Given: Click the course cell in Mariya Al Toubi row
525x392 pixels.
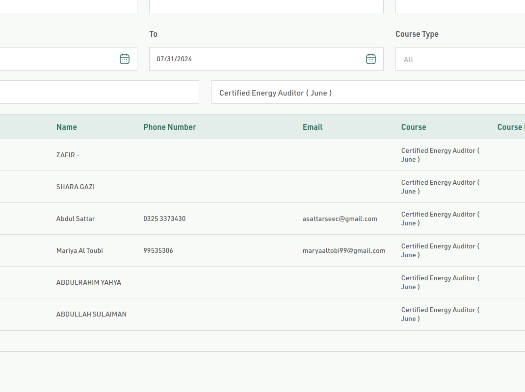Looking at the screenshot, I should click(x=440, y=250).
